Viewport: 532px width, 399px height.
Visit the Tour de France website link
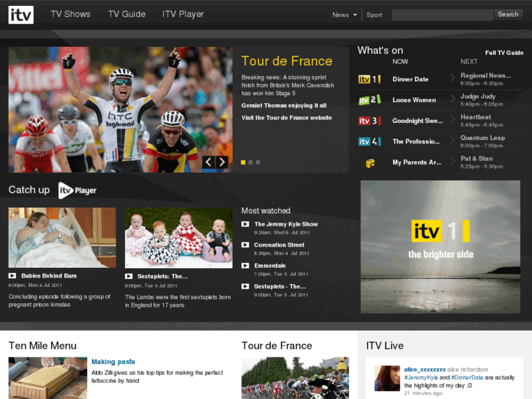coord(287,118)
